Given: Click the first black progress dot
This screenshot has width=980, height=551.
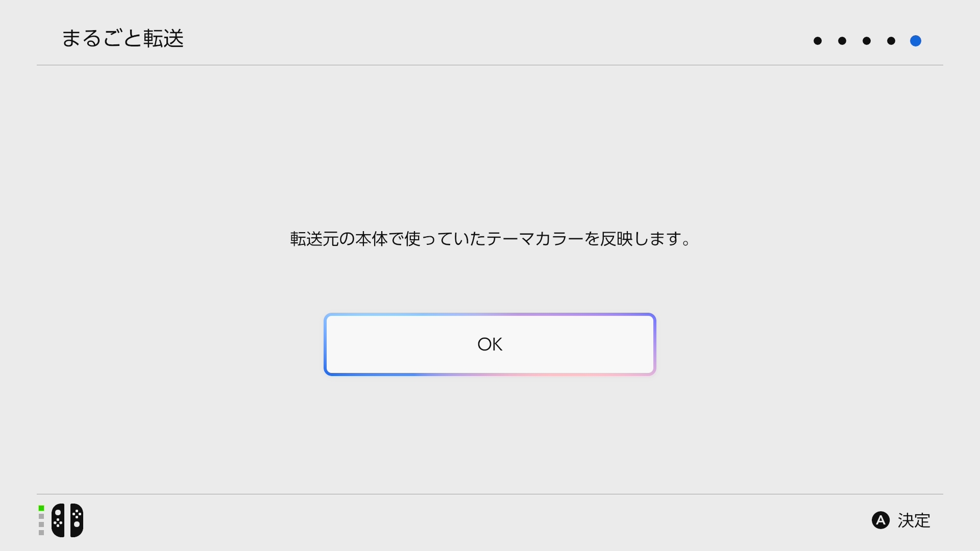Looking at the screenshot, I should [818, 41].
